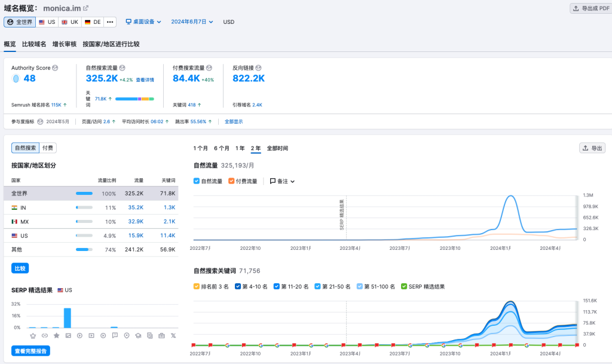Select the 6个月 time range
The height and width of the screenshot is (364, 612).
[x=221, y=148]
